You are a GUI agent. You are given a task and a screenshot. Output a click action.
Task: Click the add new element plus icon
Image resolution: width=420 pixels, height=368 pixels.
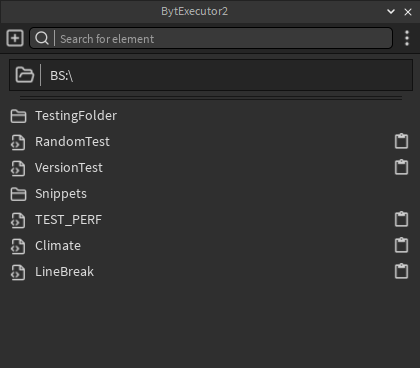click(x=15, y=38)
